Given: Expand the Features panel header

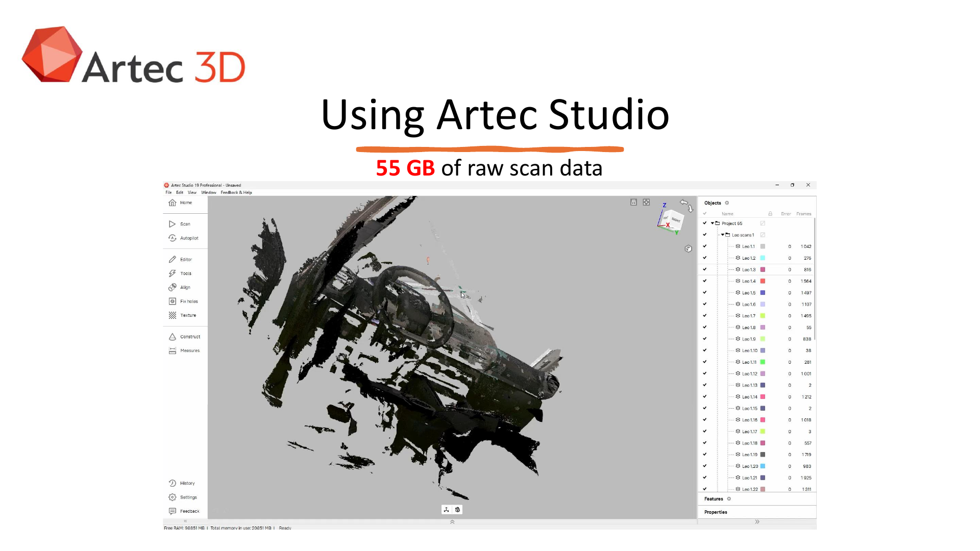Looking at the screenshot, I should [x=757, y=499].
